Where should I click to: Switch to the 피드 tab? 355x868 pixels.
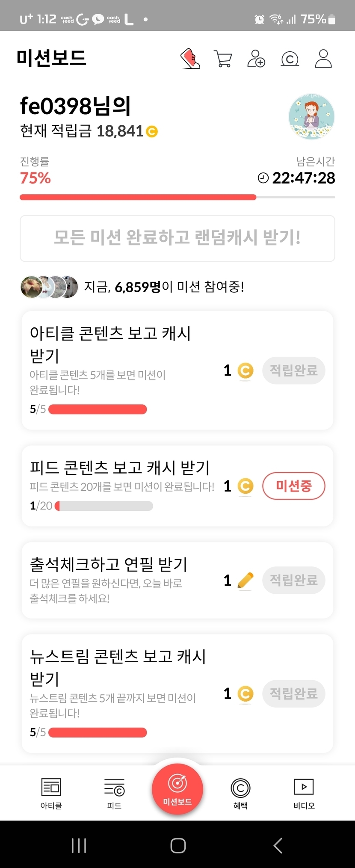pos(114,793)
